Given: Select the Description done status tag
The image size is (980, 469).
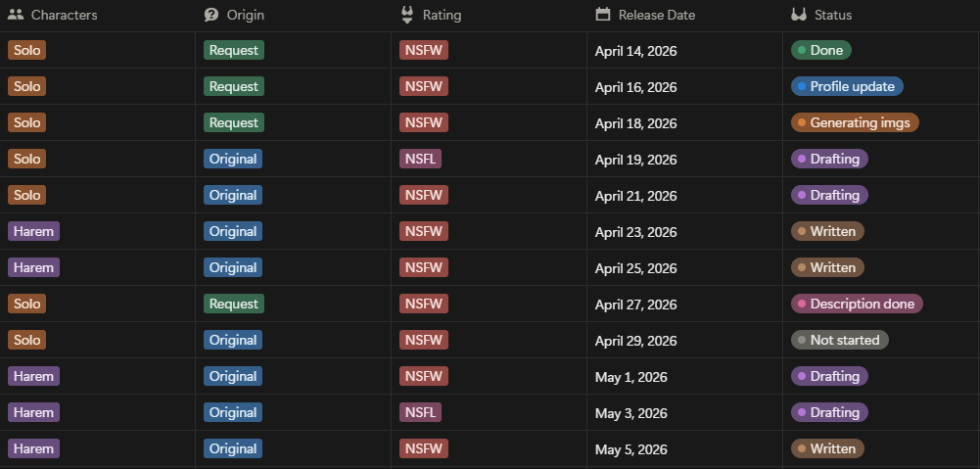Looking at the screenshot, I should pyautogui.click(x=857, y=304).
